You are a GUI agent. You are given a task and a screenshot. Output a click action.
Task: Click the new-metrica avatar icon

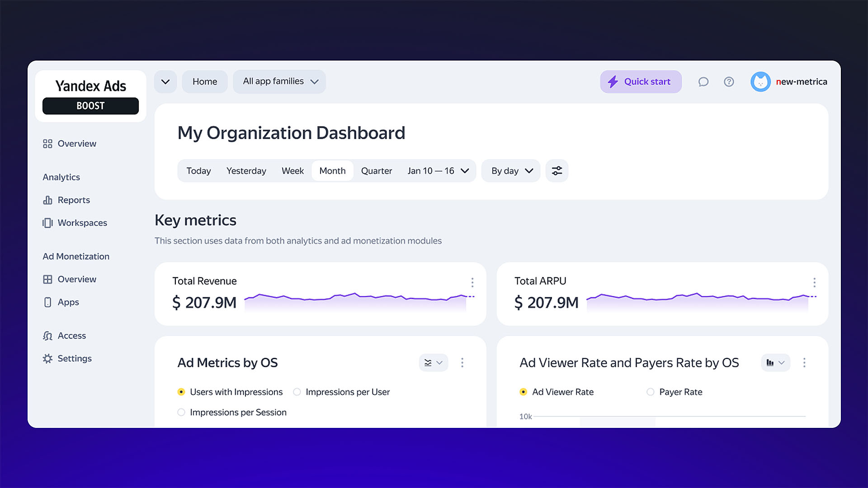(760, 82)
